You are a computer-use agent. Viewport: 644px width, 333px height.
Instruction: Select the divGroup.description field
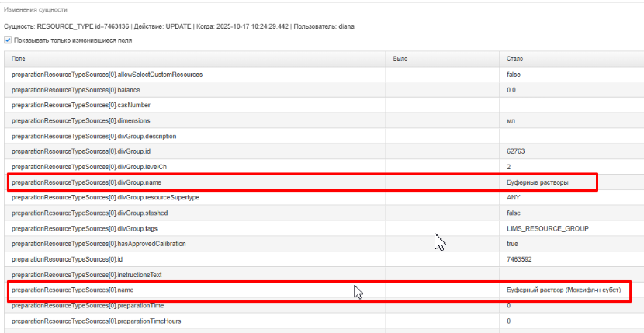(94, 136)
